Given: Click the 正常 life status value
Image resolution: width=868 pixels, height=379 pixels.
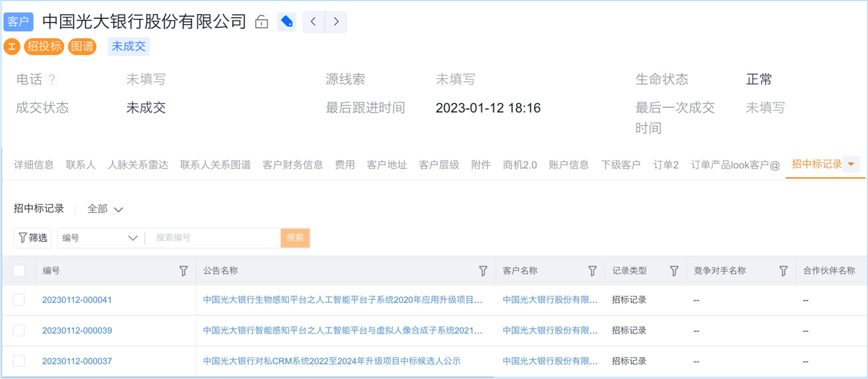Looking at the screenshot, I should (759, 80).
